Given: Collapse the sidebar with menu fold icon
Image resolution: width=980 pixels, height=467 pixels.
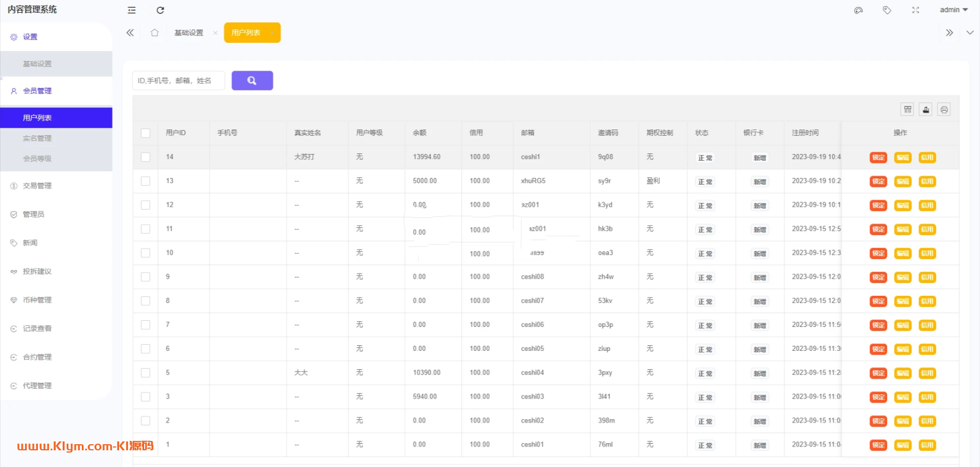Looking at the screenshot, I should (131, 10).
